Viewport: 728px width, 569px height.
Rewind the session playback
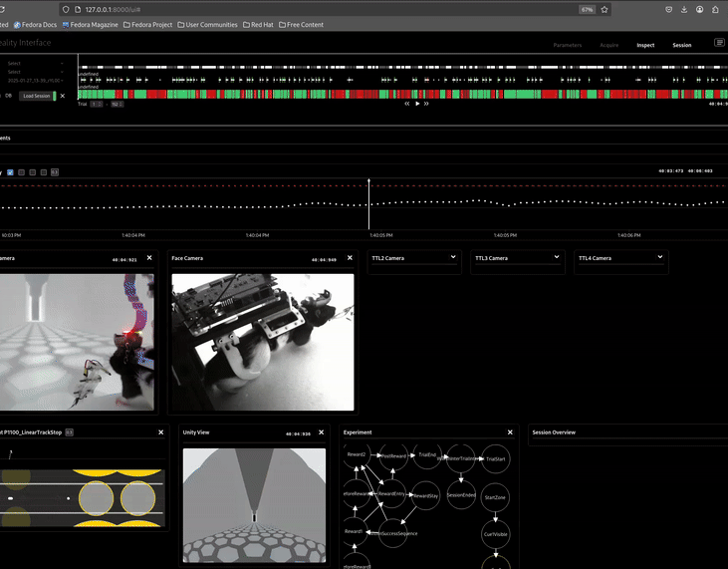407,104
